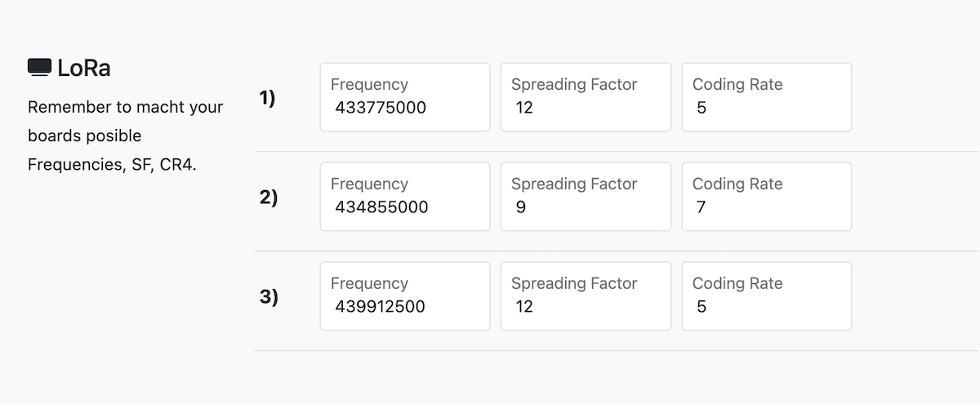Click the "Frequencies, SF, CR4." text line
Viewport: 980px width, 404px height.
coord(112,164)
